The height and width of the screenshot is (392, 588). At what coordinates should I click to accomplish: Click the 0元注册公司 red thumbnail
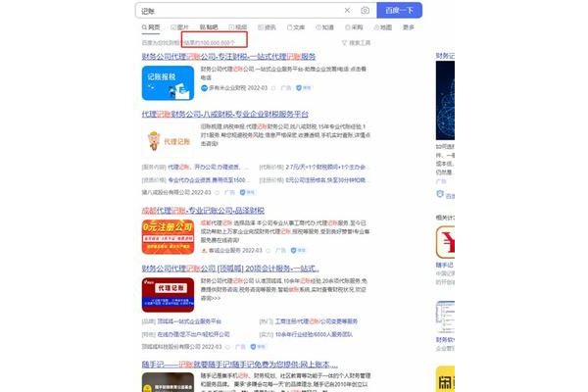click(x=168, y=237)
